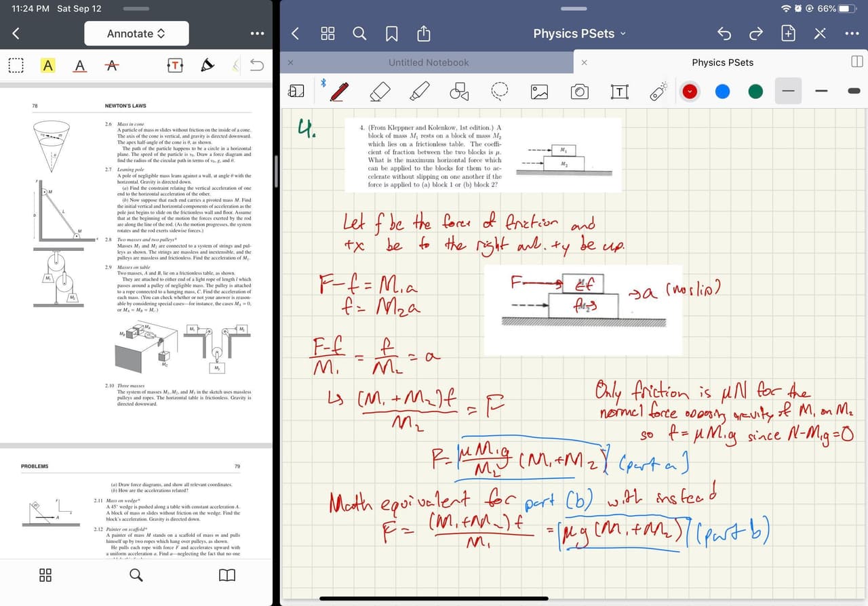The height and width of the screenshot is (606, 868).
Task: Undo the last annotation in PDF reader
Action: pos(256,65)
